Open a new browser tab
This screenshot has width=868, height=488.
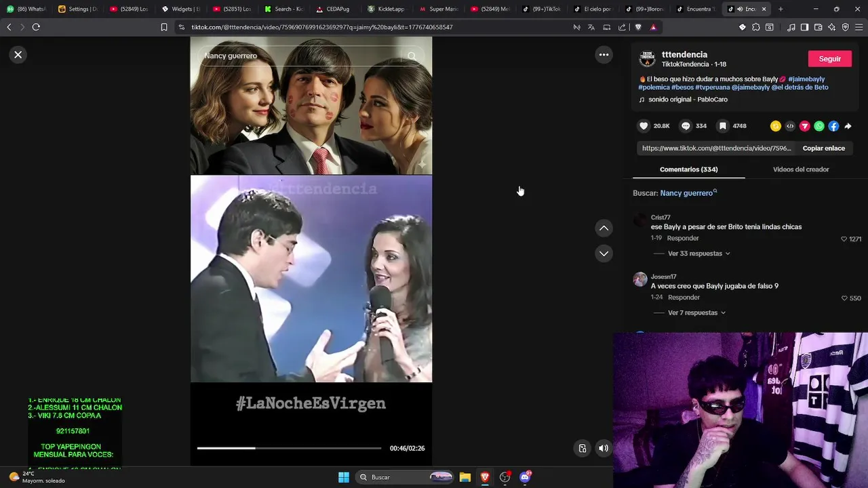781,9
